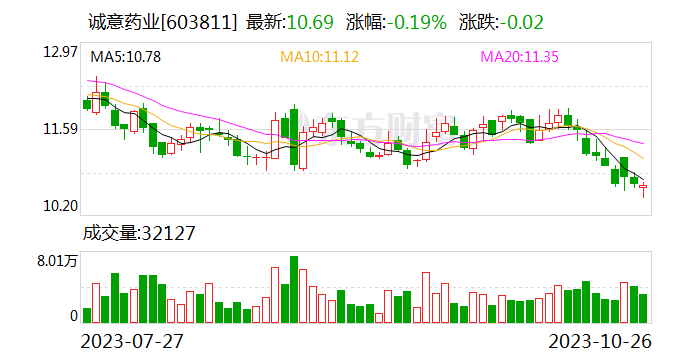Click the end date 2023-10-26
This screenshot has height=360, width=688.
pyautogui.click(x=600, y=341)
